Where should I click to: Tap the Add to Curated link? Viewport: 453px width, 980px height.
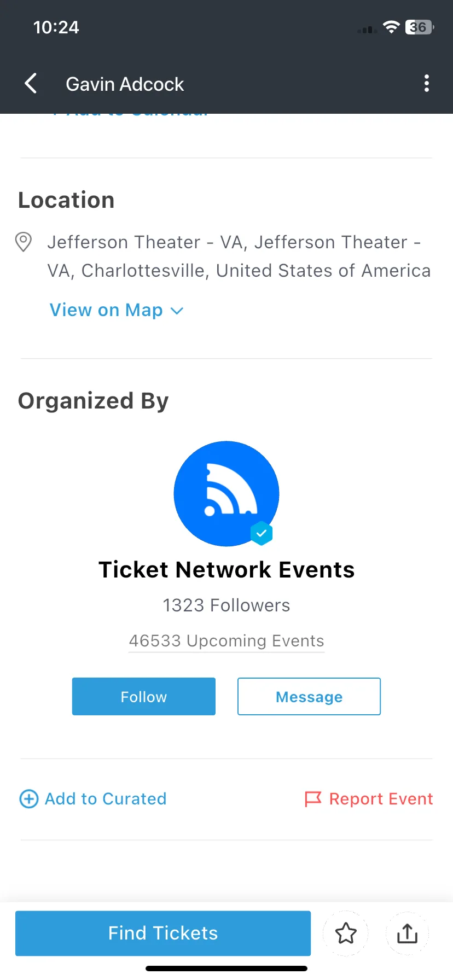[x=106, y=799]
